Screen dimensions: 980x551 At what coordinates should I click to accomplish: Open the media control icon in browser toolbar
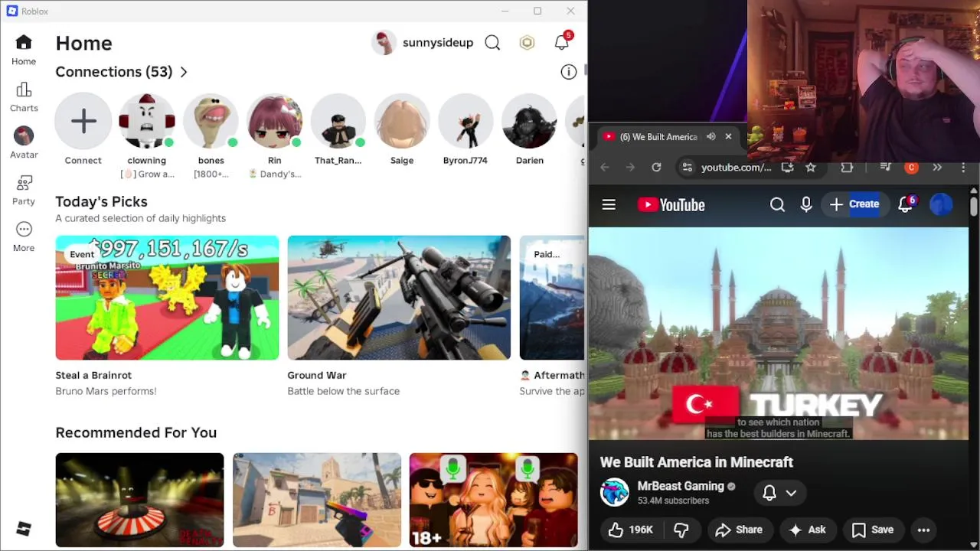(x=886, y=168)
